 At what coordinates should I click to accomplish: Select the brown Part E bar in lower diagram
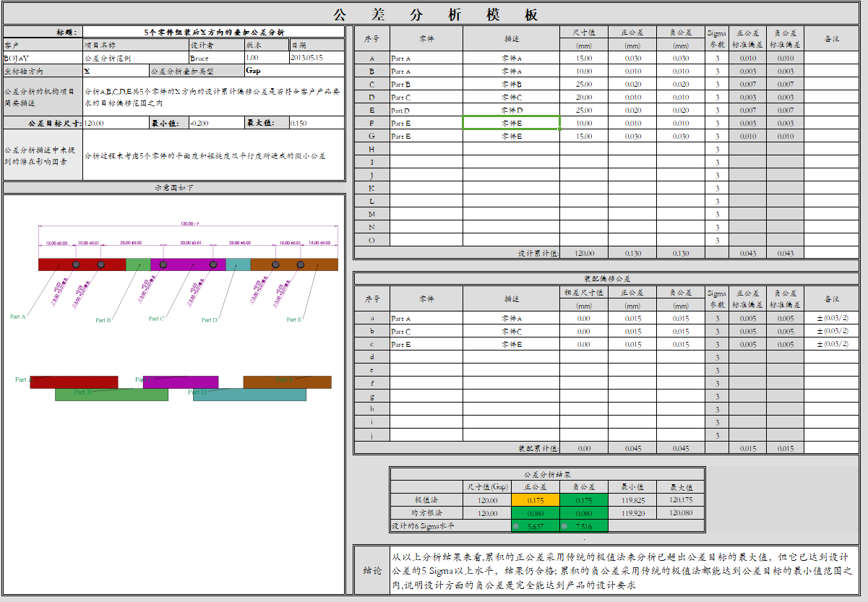tap(287, 382)
